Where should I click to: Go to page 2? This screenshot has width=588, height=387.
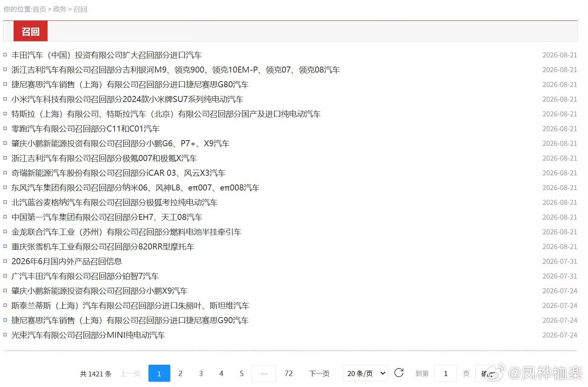point(180,373)
